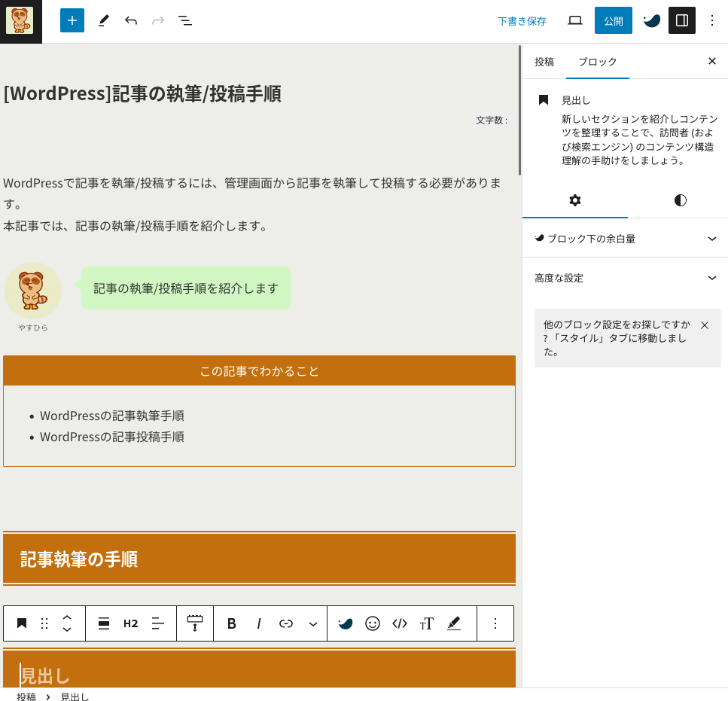The image size is (728, 701).
Task: Close the settings sidebar
Action: 711,61
